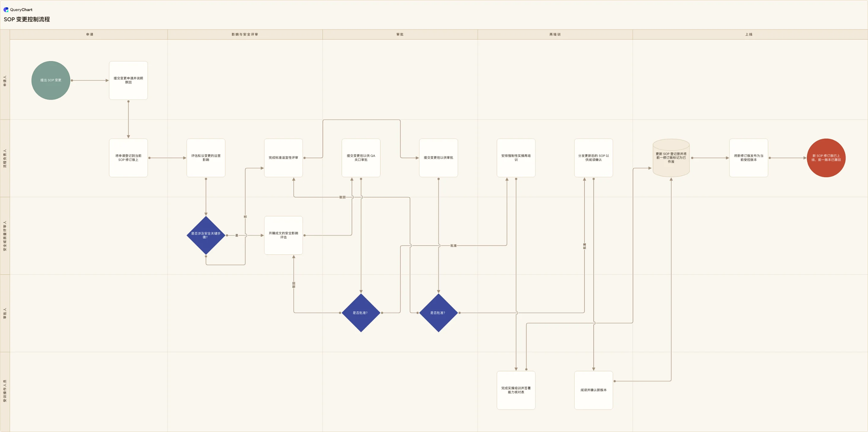Image resolution: width=868 pixels, height=432 pixels.
Task: Click the 审批人 swimlane row label
Action: (5, 313)
